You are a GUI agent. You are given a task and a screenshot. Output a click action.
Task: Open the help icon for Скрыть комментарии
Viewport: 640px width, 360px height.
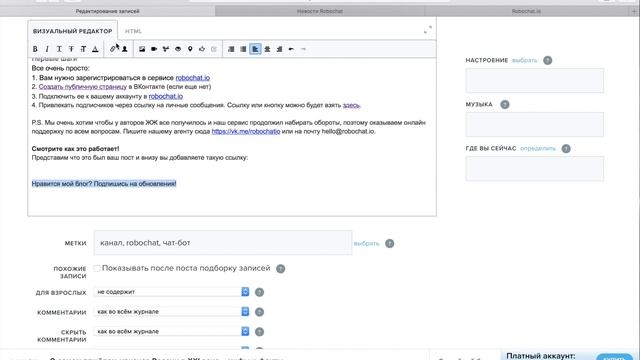pyautogui.click(x=259, y=332)
